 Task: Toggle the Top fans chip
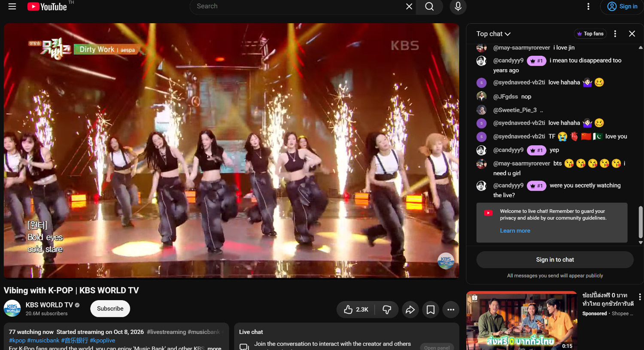click(590, 34)
